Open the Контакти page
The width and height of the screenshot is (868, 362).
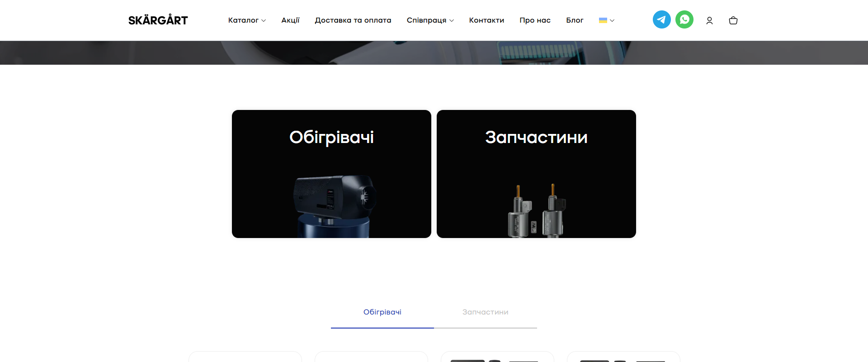coord(486,20)
